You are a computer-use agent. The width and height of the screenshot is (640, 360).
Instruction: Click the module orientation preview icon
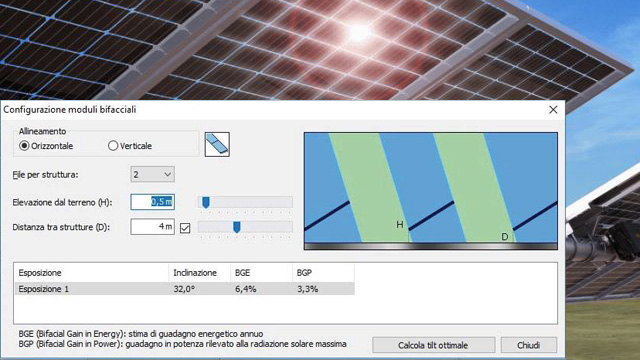click(x=217, y=144)
